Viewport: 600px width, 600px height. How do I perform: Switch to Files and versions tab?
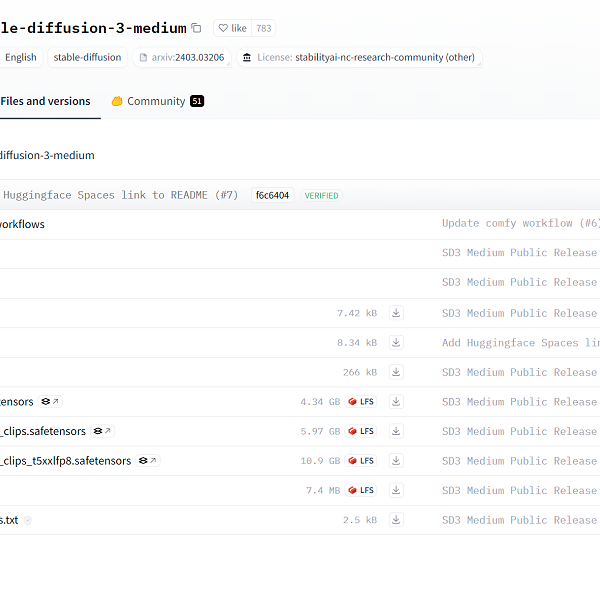46,101
